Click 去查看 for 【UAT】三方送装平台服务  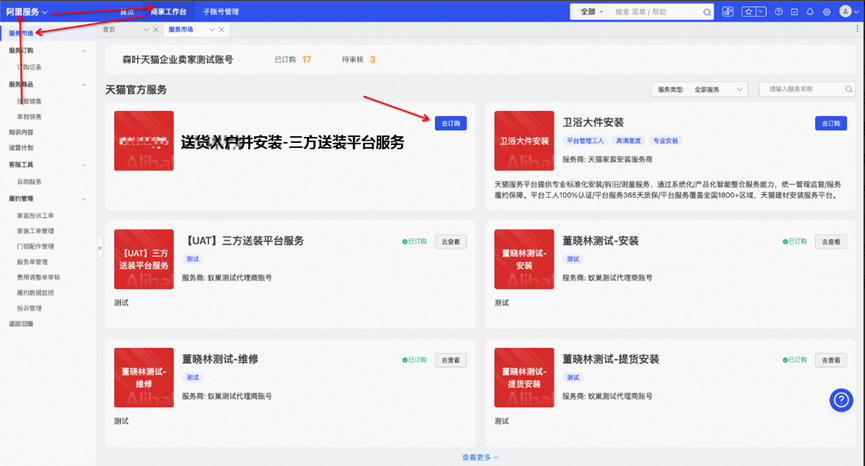(451, 242)
